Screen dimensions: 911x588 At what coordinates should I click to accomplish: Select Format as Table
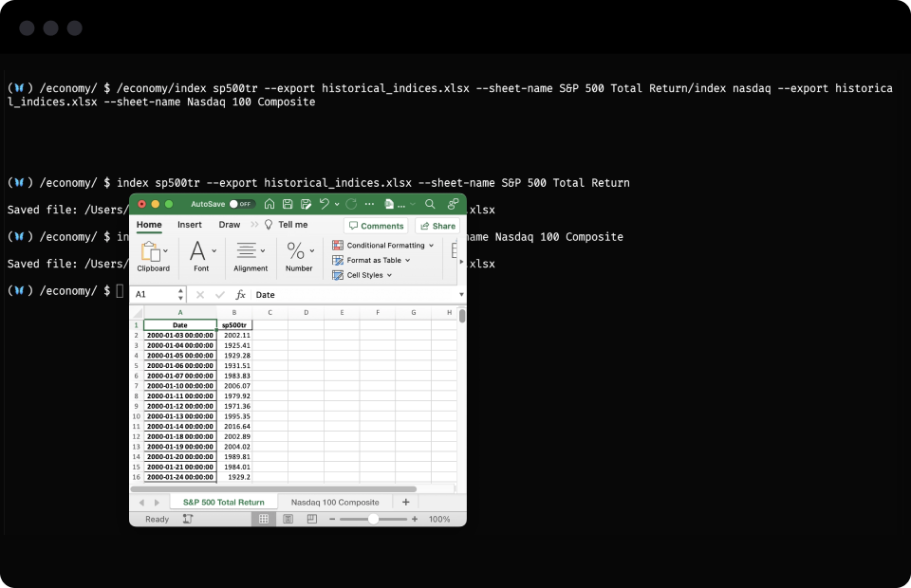(375, 260)
